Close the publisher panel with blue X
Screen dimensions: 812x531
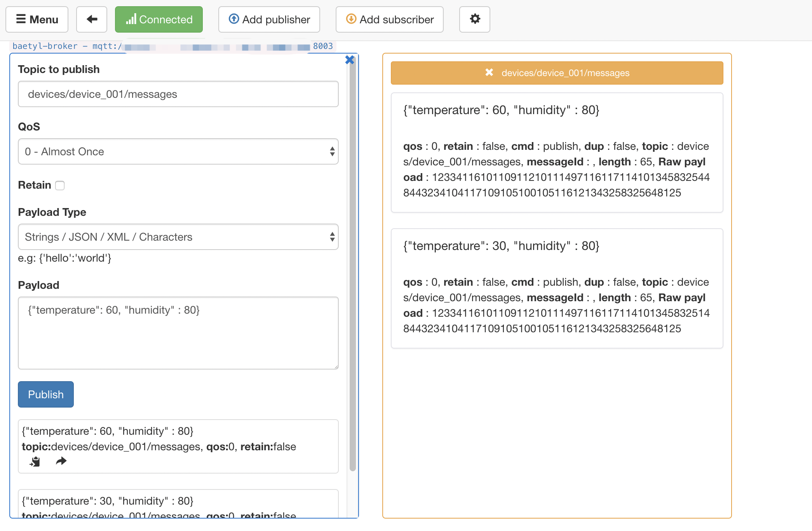(350, 60)
